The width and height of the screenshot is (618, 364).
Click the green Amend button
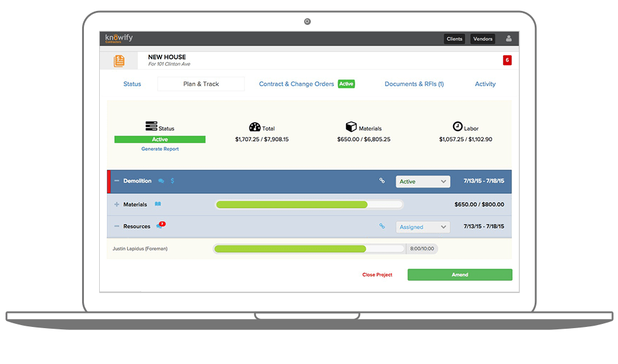459,274
